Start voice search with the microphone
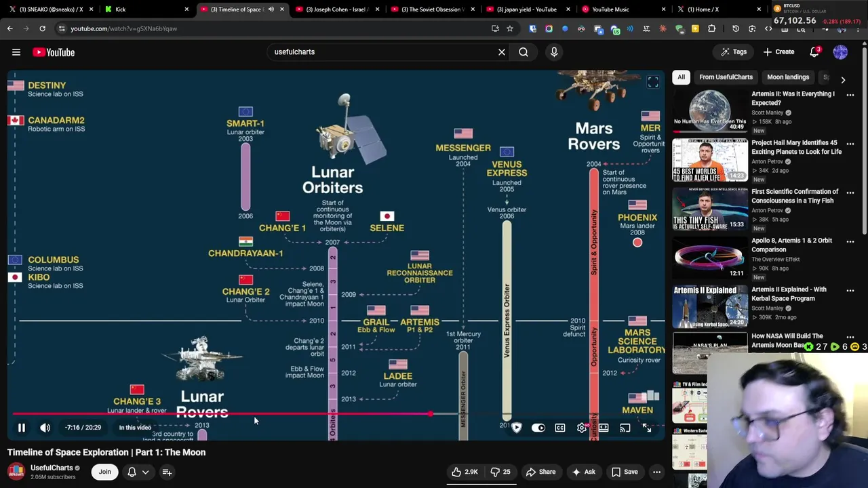This screenshot has height=488, width=868. pyautogui.click(x=554, y=52)
